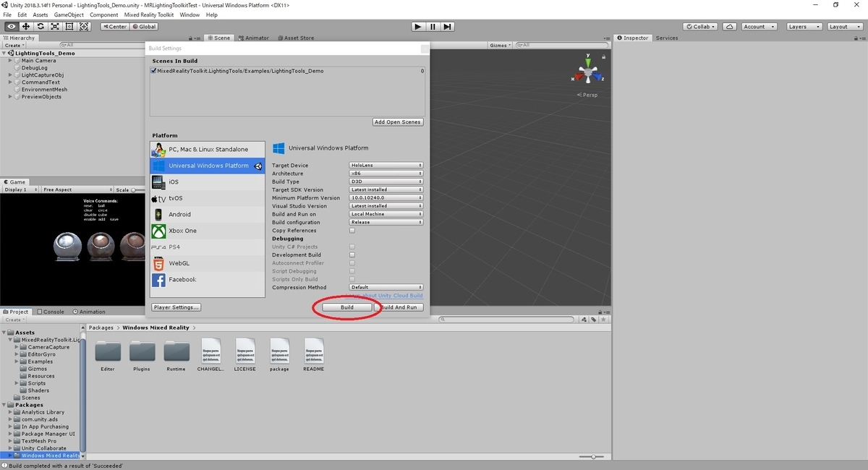The width and height of the screenshot is (868, 470).
Task: Select the Move tool in toolbar
Action: (25, 27)
